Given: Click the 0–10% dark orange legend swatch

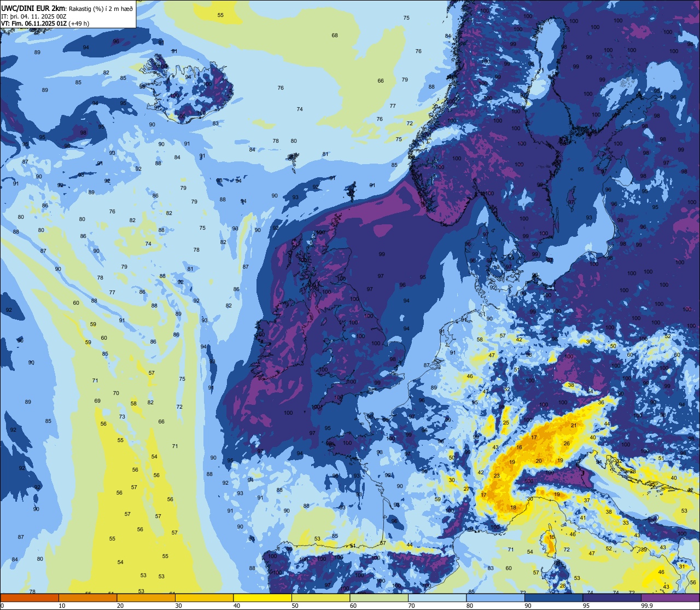Looking at the screenshot, I should (x=30, y=597).
